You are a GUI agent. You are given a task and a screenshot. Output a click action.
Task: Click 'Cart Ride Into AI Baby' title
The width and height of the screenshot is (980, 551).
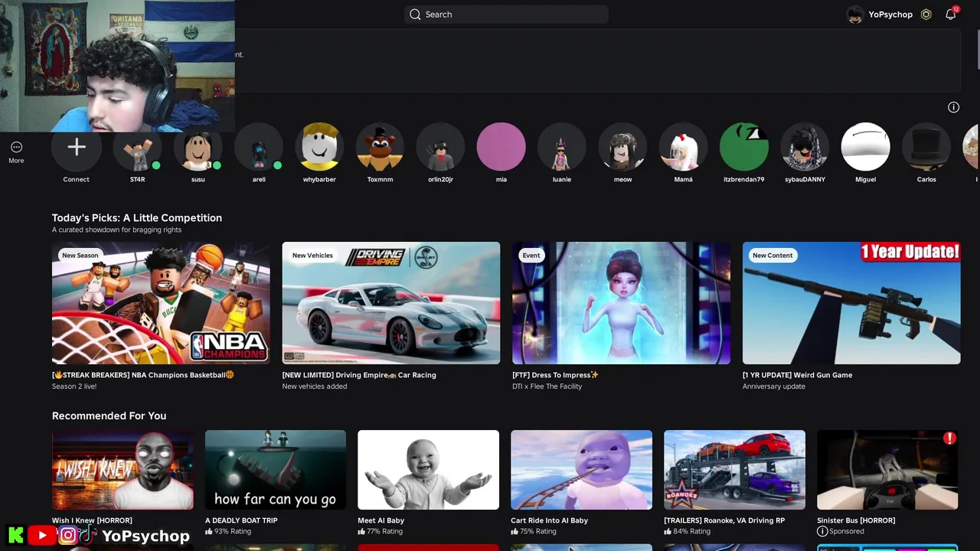point(549,520)
